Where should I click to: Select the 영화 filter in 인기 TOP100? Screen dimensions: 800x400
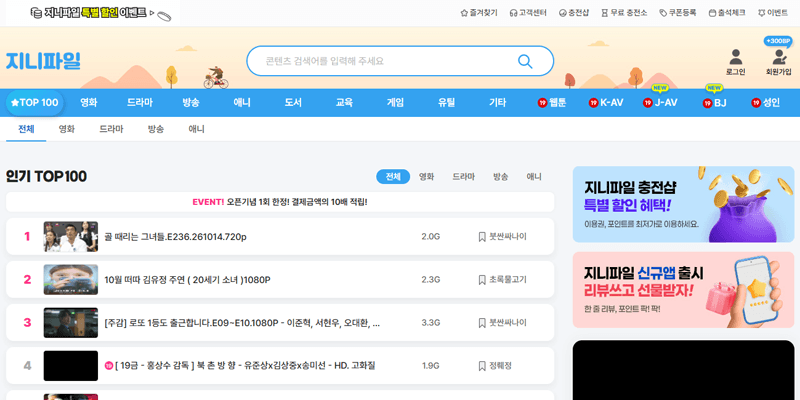(427, 177)
